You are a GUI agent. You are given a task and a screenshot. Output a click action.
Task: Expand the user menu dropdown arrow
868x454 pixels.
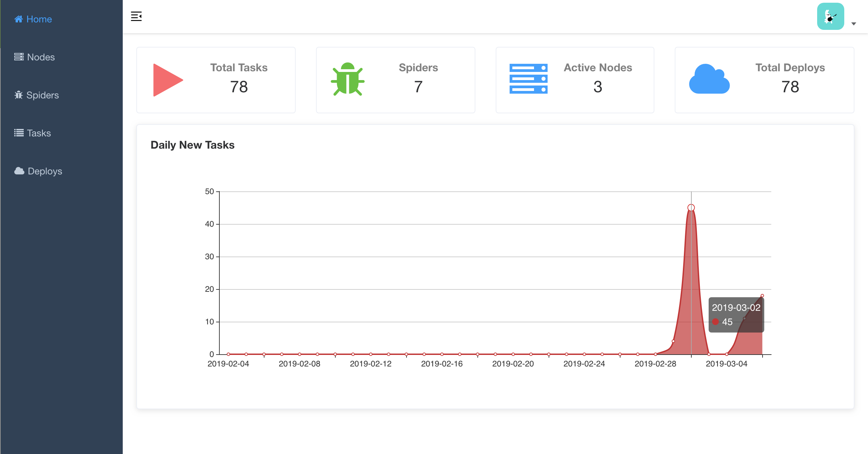(854, 24)
